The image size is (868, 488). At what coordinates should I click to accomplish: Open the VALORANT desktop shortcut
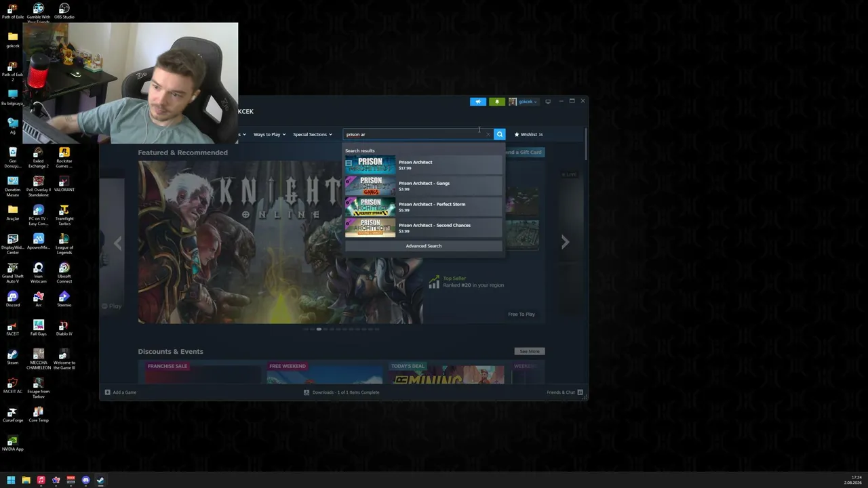click(x=64, y=184)
